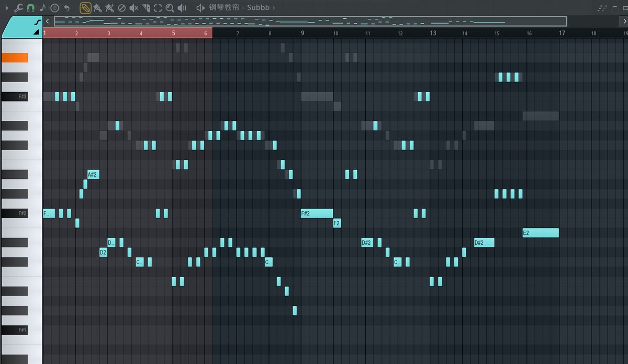Viewport: 628px width, 364px height.
Task: Select the D2 note in bar 2
Action: click(x=104, y=253)
